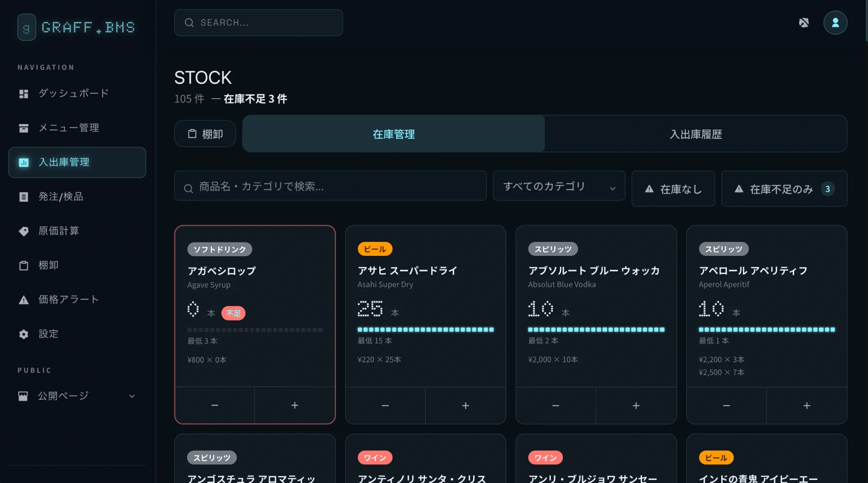868x483 pixels.
Task: Switch to the 在庫管理 tab
Action: pos(394,134)
